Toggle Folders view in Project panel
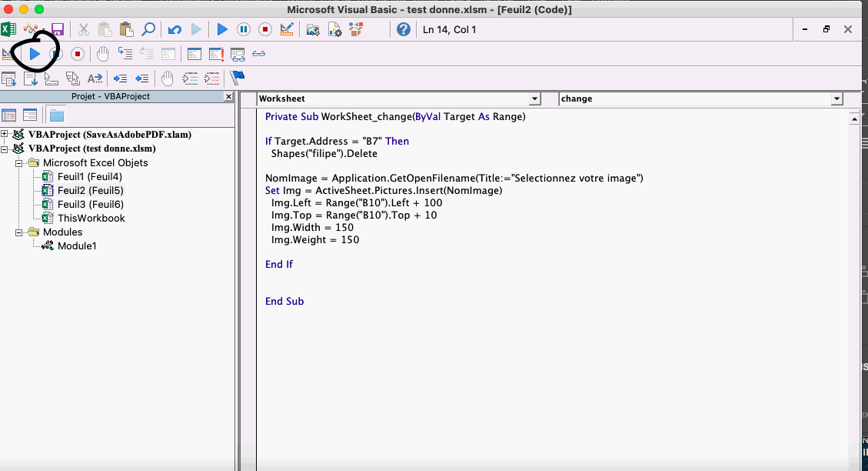Screen dimensions: 868x471 [57, 115]
